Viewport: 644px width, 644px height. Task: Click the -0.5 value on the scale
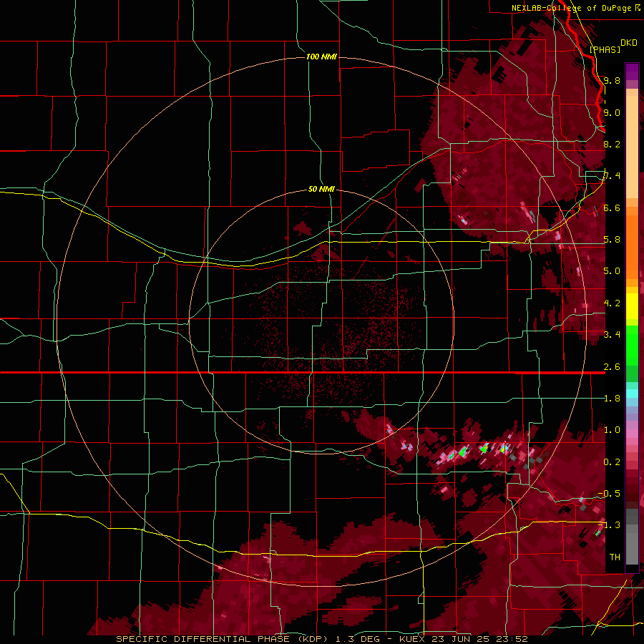[609, 494]
